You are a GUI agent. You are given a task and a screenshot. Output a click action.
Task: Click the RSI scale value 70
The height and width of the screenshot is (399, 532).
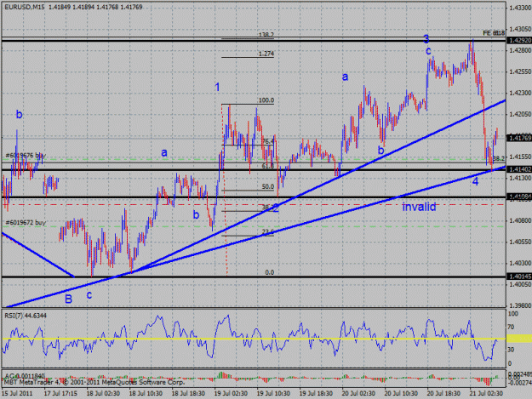(512, 328)
